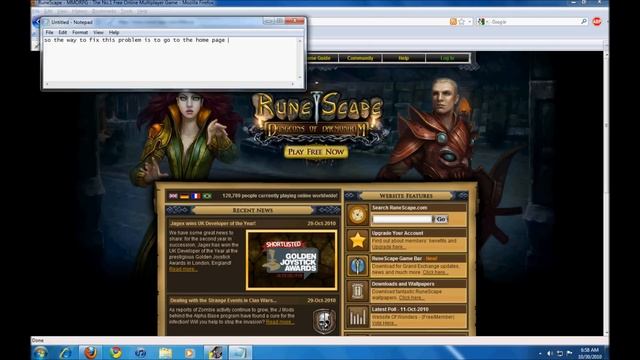Click the taskbar clock showing 6:58 AM
This screenshot has height=360, width=640.
(590, 353)
